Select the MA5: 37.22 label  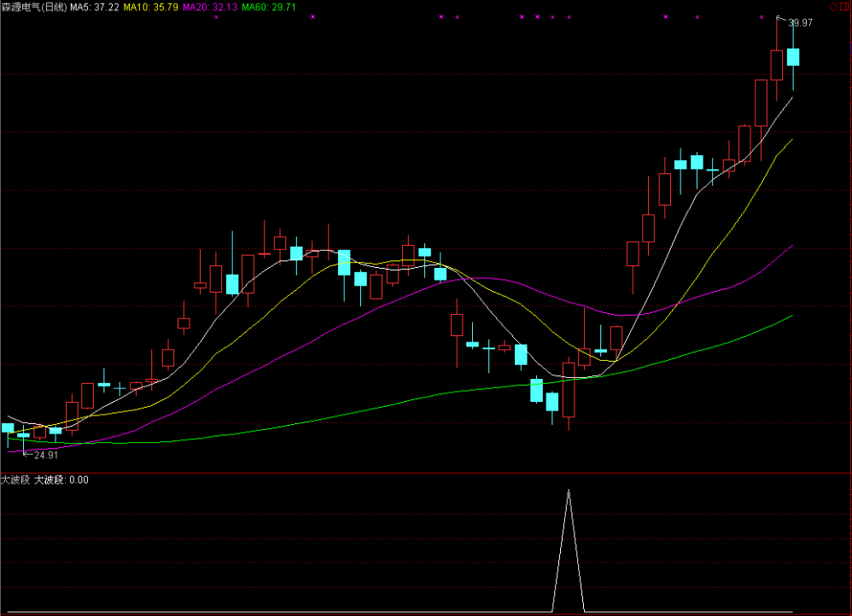pos(95,7)
